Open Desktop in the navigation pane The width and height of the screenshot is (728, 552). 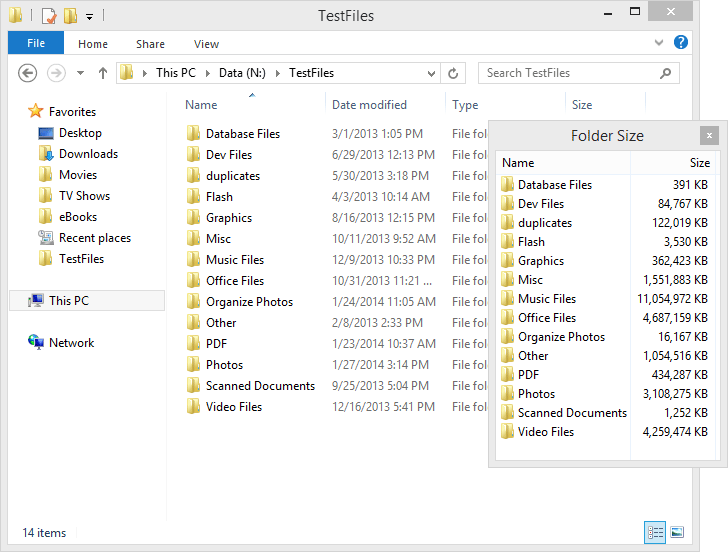pyautogui.click(x=70, y=133)
